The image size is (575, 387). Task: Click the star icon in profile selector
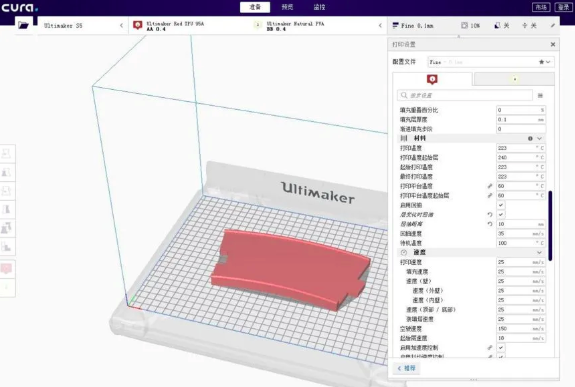[541, 62]
